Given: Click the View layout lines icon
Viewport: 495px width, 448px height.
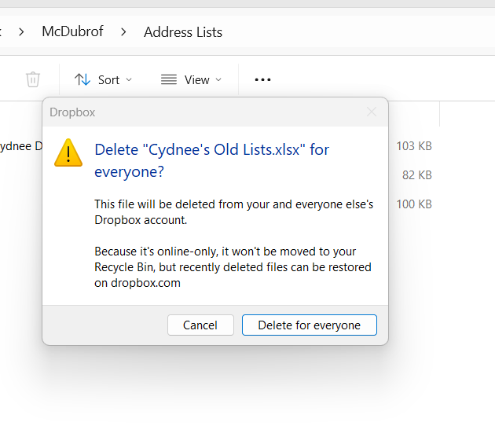Looking at the screenshot, I should click(168, 79).
